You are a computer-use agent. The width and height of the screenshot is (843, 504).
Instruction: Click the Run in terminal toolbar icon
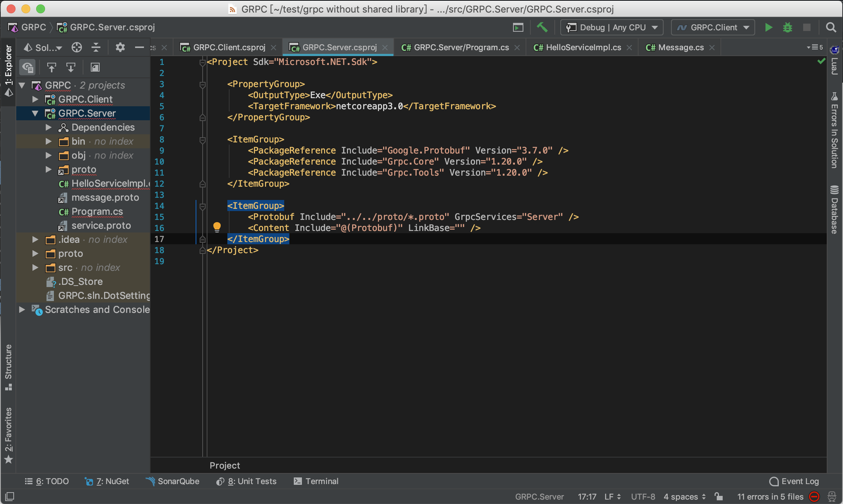tap(518, 27)
